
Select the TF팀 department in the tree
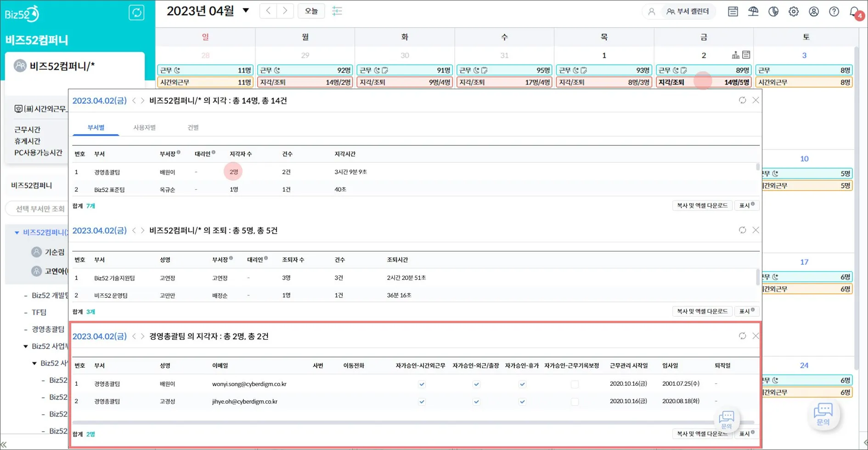39,312
